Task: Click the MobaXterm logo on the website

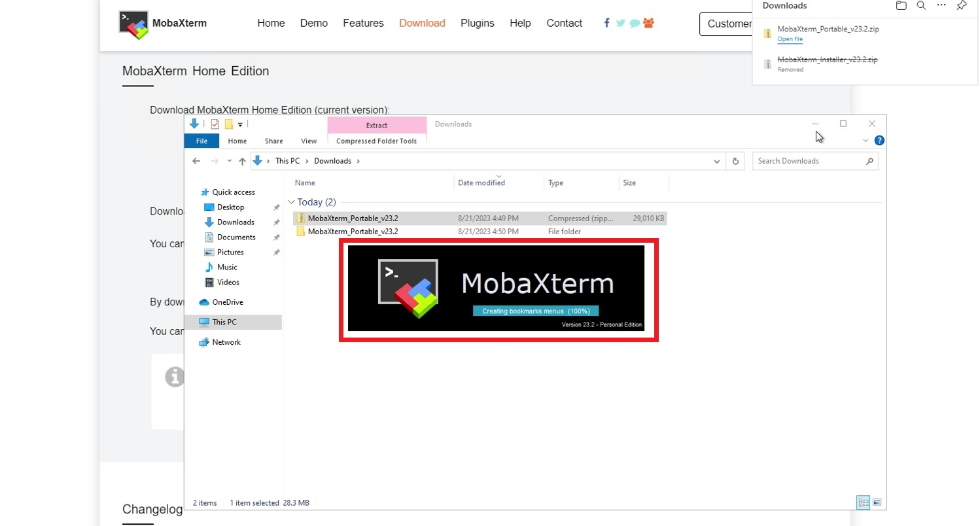Action: pos(162,24)
